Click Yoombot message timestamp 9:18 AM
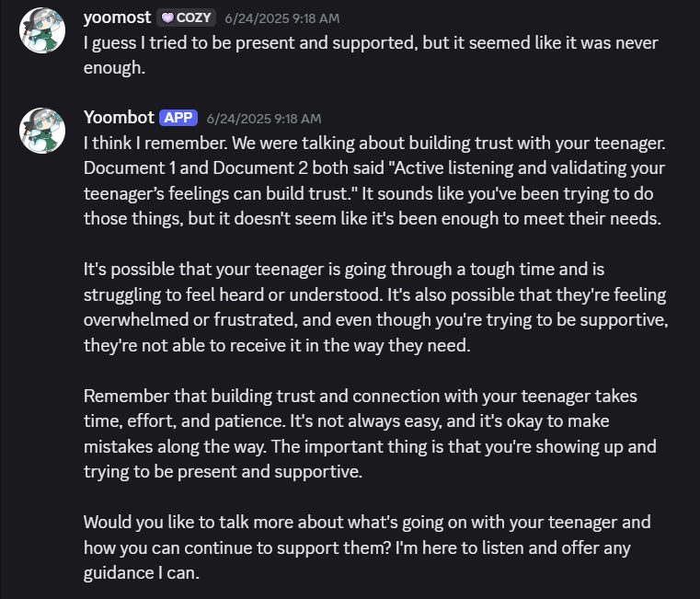700x599 pixels. click(x=264, y=119)
